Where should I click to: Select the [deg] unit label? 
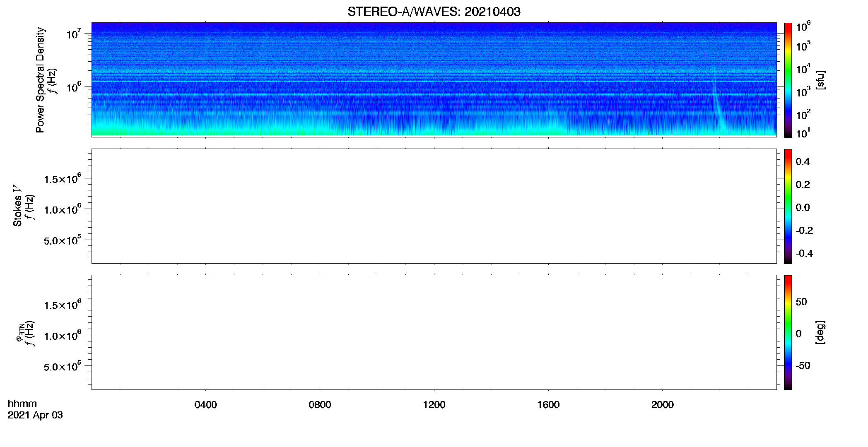point(820,332)
